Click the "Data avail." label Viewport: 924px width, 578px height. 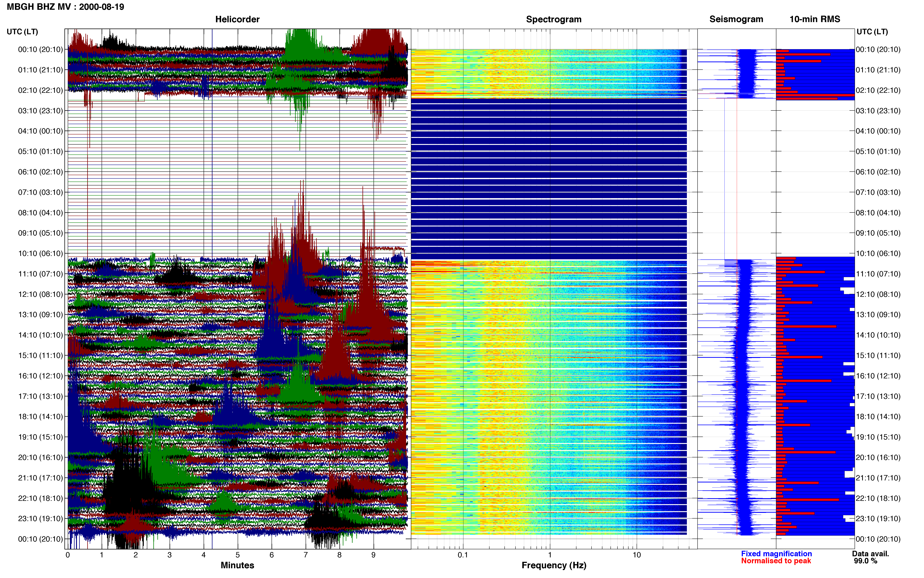pyautogui.click(x=870, y=554)
